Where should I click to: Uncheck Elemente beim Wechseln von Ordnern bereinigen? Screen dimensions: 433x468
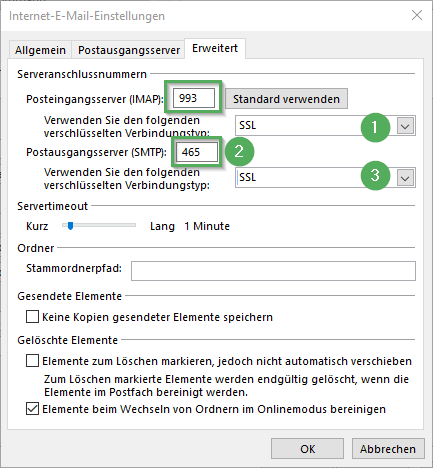pos(32,409)
